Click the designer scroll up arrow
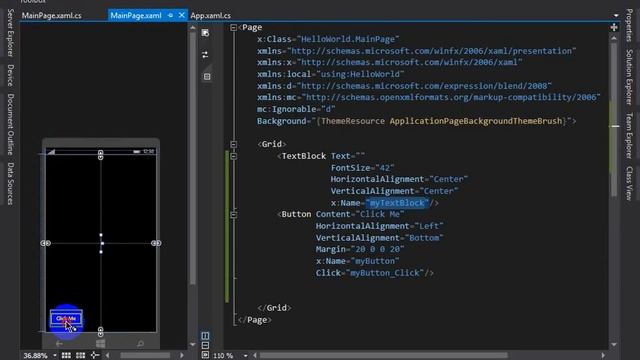This screenshot has width=640, height=360. (x=193, y=28)
